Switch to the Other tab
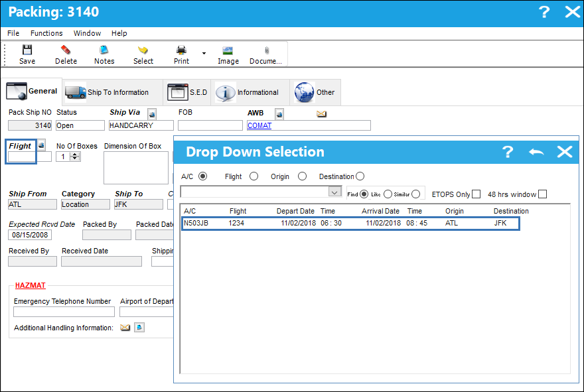 tap(315, 92)
